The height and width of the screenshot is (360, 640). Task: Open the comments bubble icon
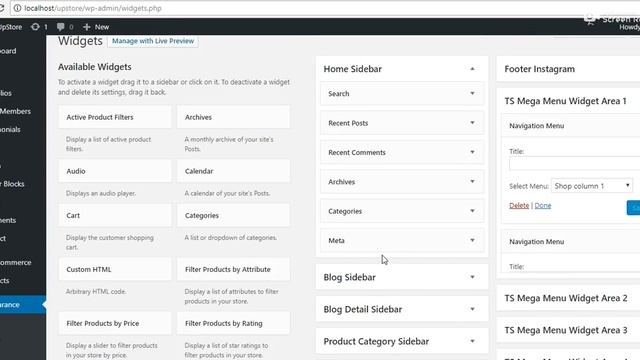[60, 27]
